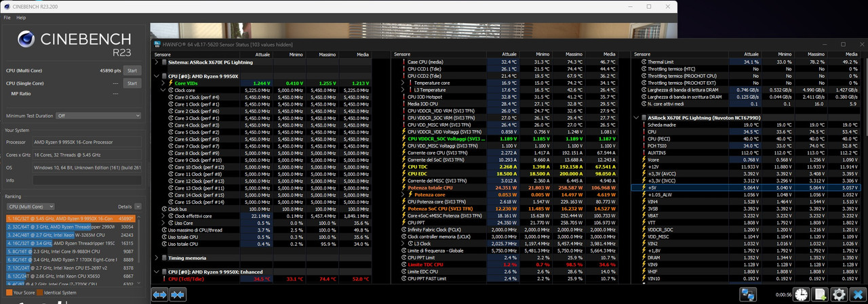The height and width of the screenshot is (304, 868).
Task: Click lightning icon beside Core VIDs
Action: 170,83
